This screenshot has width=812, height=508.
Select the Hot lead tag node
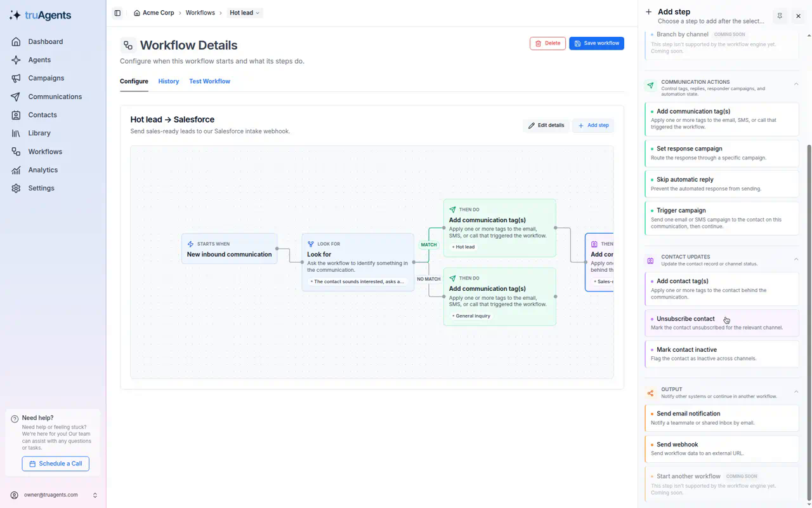click(500, 228)
